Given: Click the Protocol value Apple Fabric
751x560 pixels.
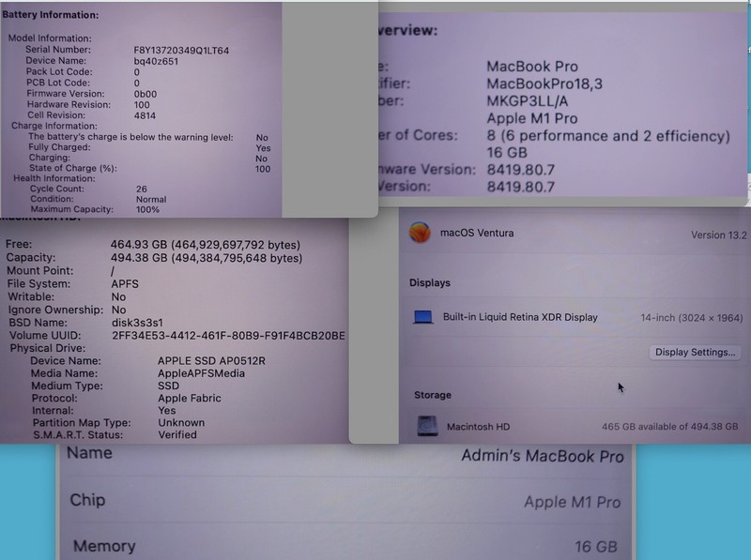Looking at the screenshot, I should click(x=190, y=399).
